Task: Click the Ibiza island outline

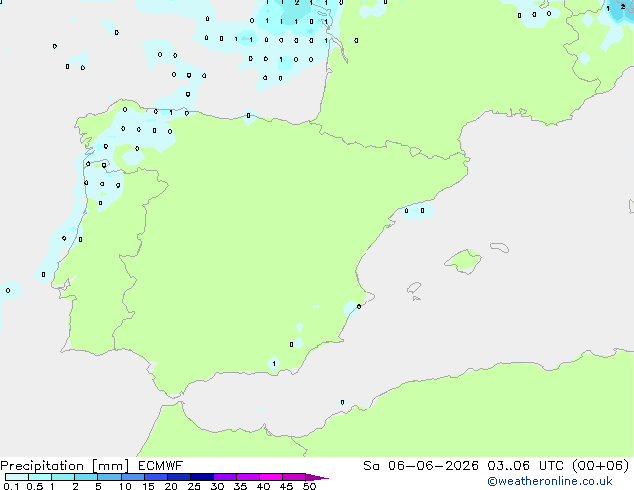Action: [x=414, y=288]
